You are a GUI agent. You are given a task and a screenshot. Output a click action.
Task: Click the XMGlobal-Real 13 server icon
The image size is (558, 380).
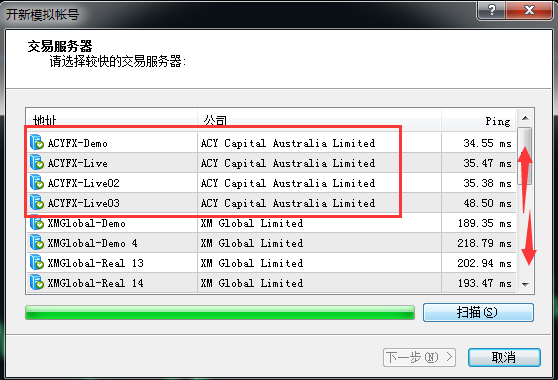click(37, 263)
